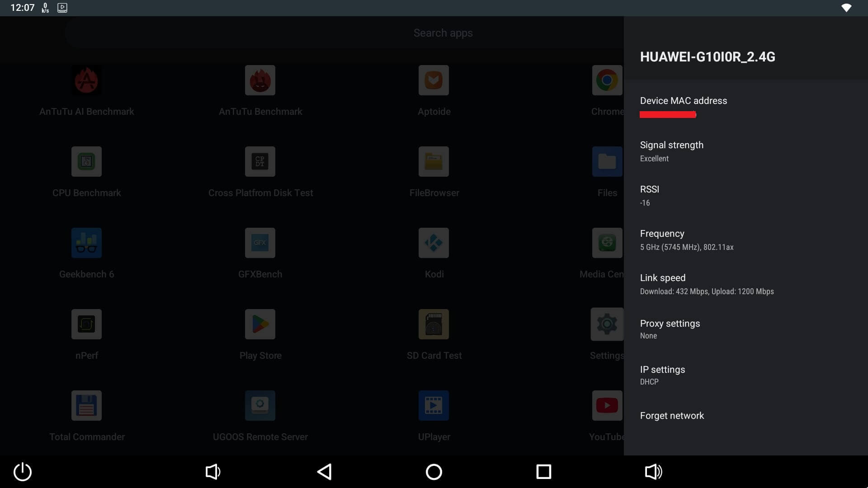Open AnTuTu Benchmark app
Viewport: 868px width, 488px height.
pos(260,80)
